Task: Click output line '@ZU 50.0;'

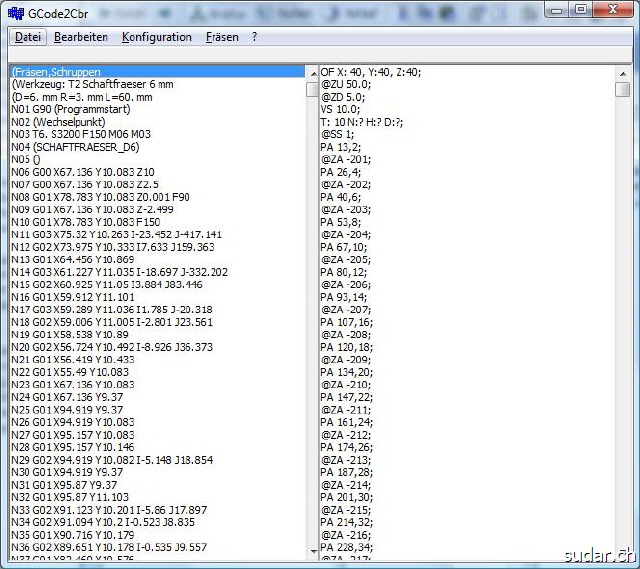Action: click(346, 84)
